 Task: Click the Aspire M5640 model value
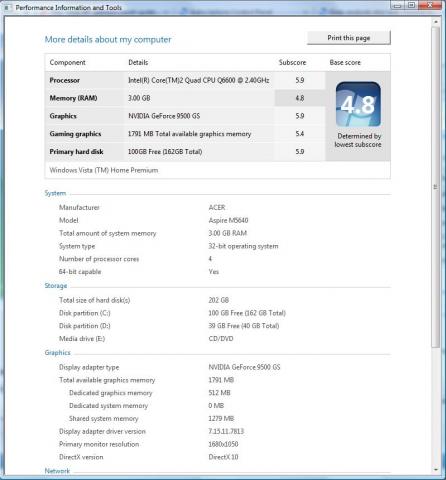pos(228,220)
